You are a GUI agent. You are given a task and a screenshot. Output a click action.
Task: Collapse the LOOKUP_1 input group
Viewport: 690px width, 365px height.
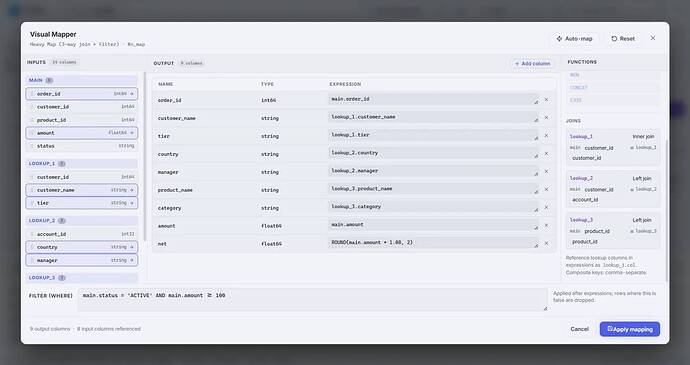(82, 164)
